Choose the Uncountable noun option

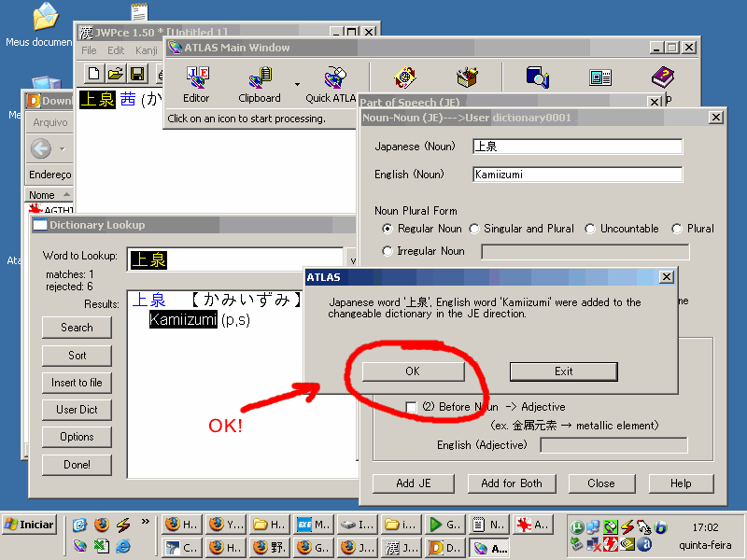pos(590,229)
